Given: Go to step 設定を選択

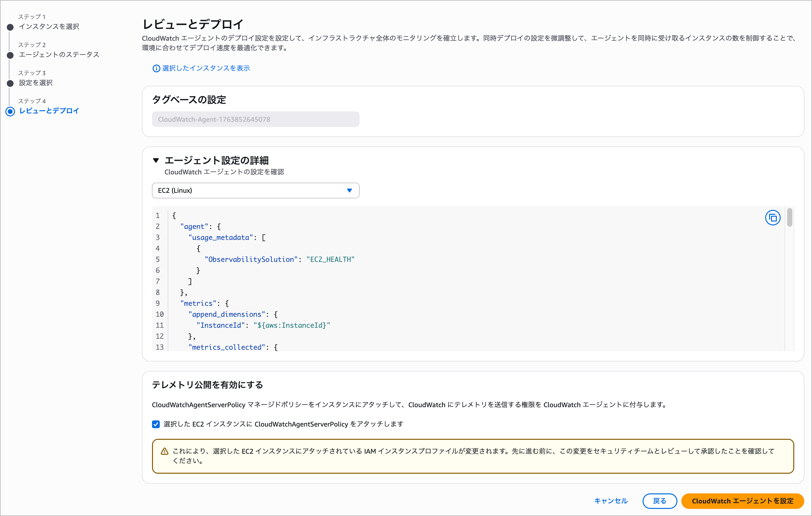Looking at the screenshot, I should [x=36, y=83].
